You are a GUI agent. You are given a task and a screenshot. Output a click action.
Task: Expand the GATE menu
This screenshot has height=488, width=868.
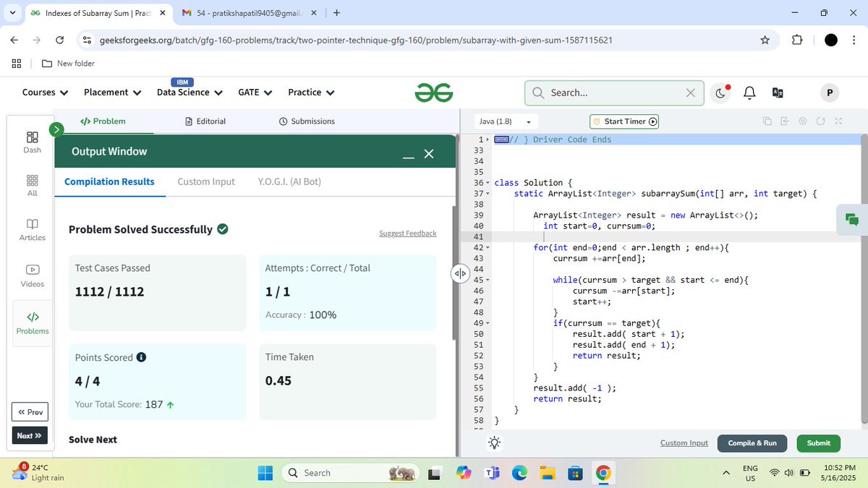click(x=255, y=93)
